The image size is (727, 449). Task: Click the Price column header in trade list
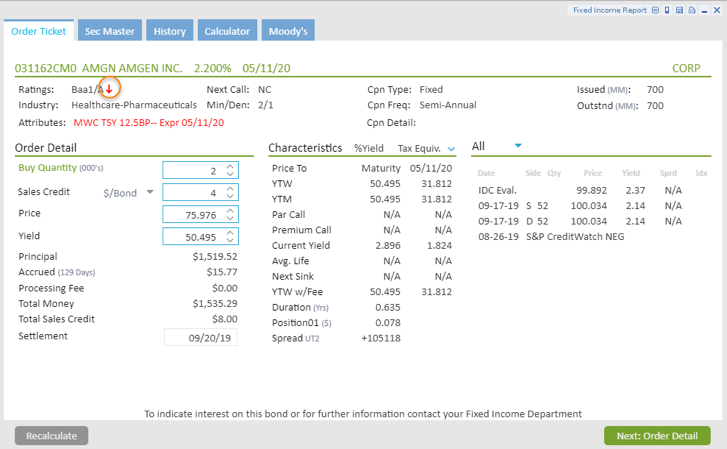pos(593,173)
